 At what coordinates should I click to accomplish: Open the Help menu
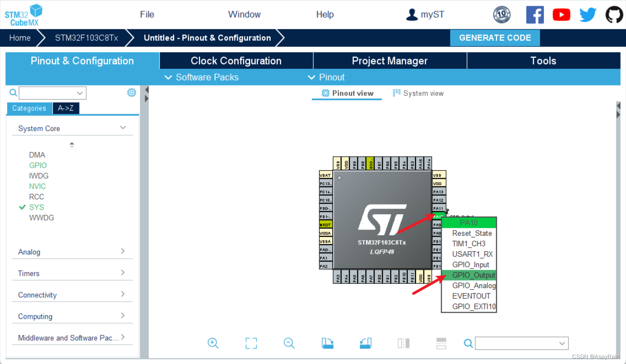click(325, 15)
